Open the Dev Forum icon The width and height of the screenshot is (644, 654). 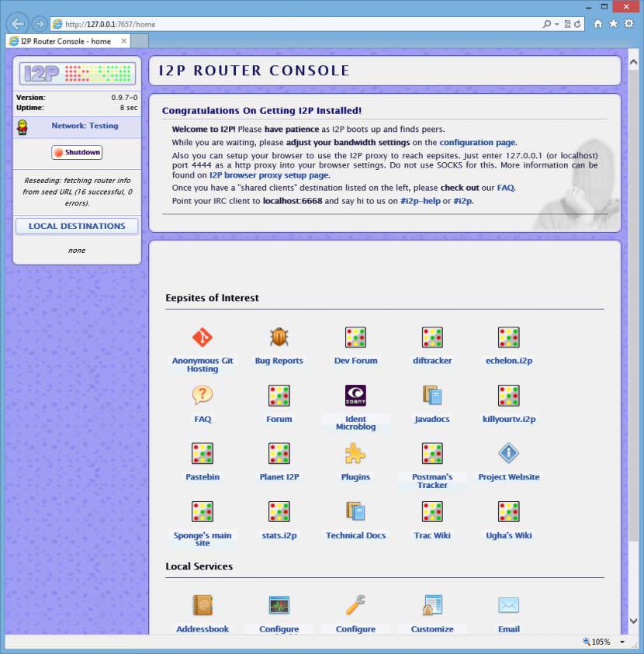pyautogui.click(x=355, y=337)
